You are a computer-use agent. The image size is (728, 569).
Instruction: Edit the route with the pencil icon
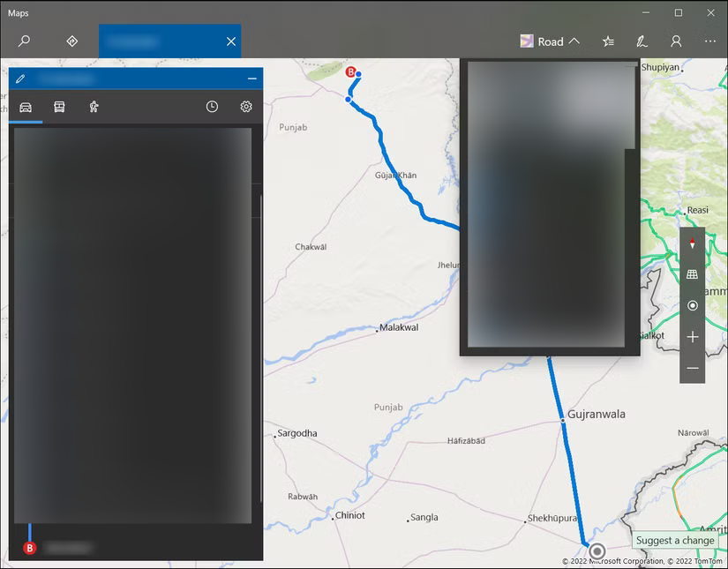21,79
